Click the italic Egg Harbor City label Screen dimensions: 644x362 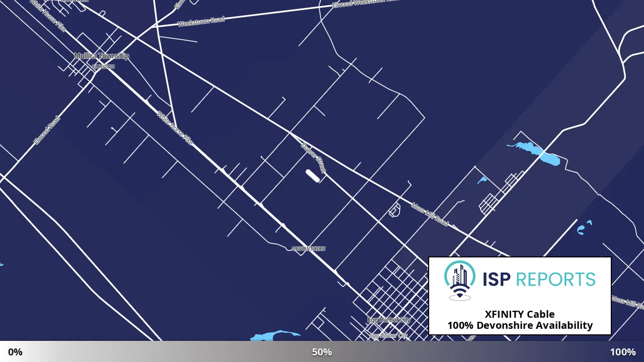[388, 335]
